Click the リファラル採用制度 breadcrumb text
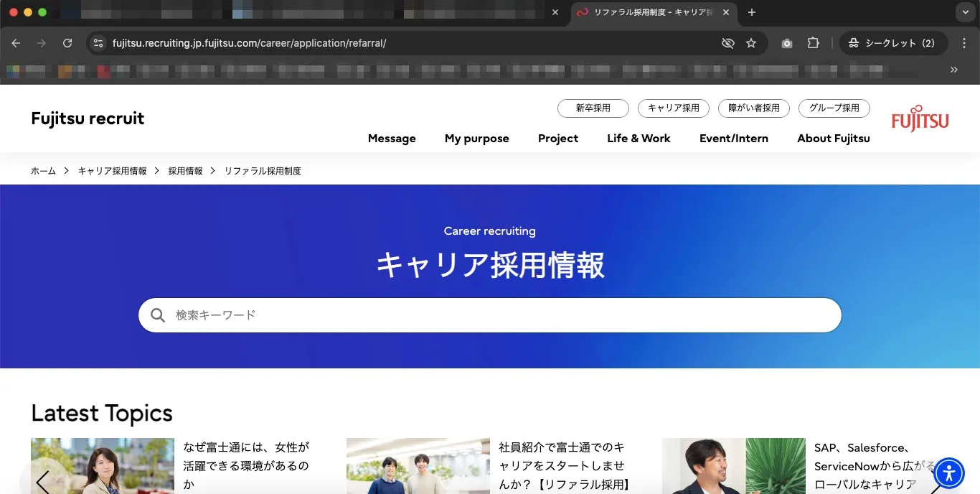Image resolution: width=980 pixels, height=494 pixels. pos(263,171)
